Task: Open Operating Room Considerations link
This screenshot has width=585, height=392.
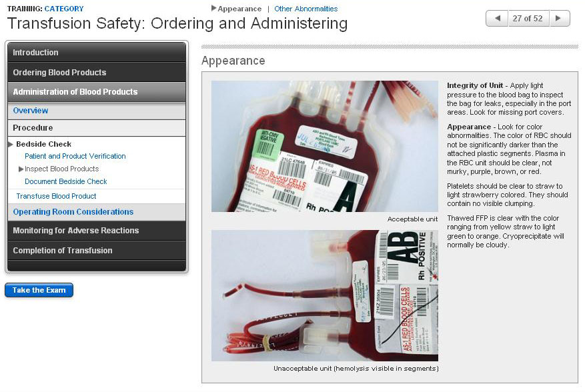Action: pos(73,212)
